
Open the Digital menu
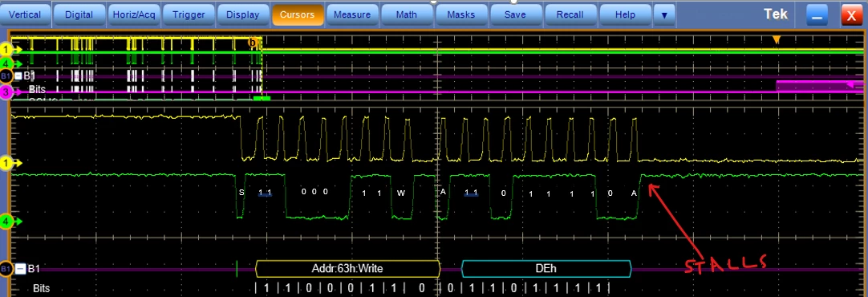point(79,15)
